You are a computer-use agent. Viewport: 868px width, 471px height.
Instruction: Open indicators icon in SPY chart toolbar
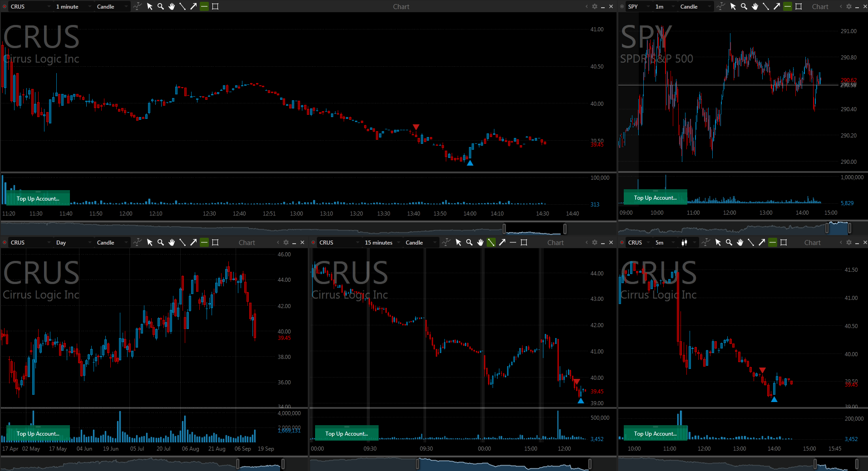click(x=720, y=6)
